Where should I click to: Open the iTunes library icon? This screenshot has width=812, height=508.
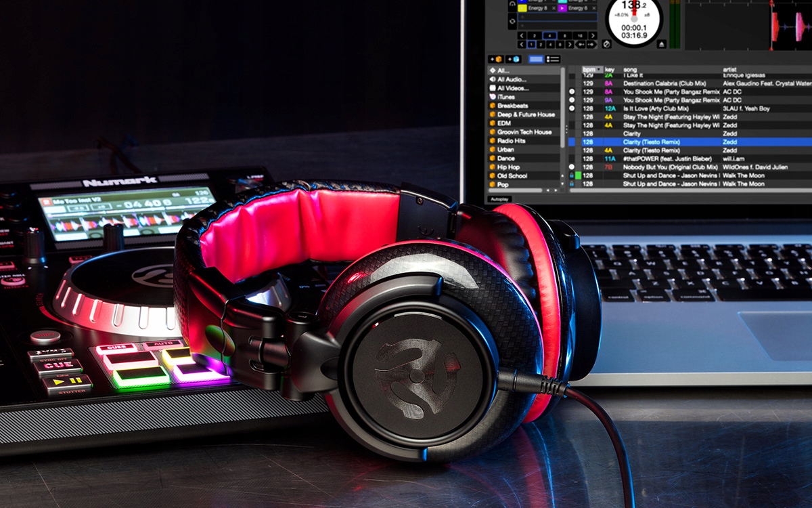[x=492, y=97]
